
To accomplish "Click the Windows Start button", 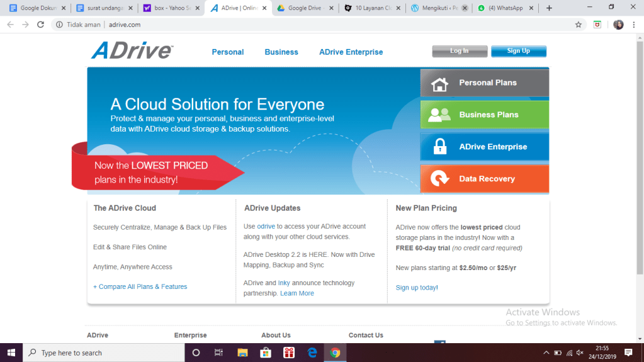I will (11, 353).
